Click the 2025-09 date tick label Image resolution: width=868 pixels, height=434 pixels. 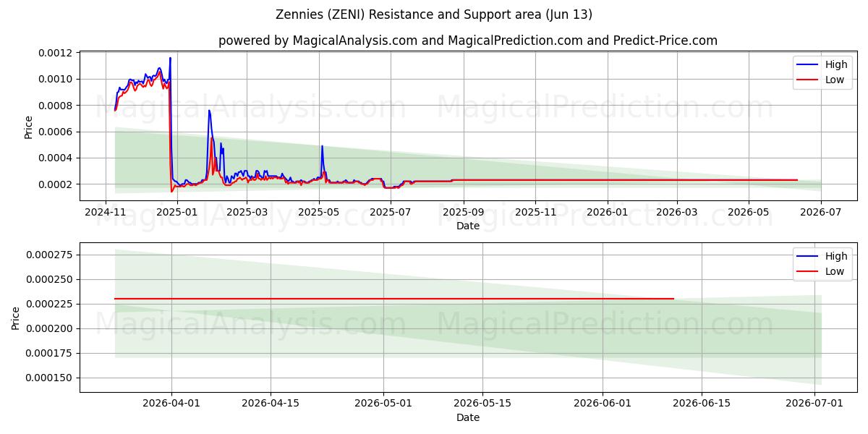pos(463,212)
